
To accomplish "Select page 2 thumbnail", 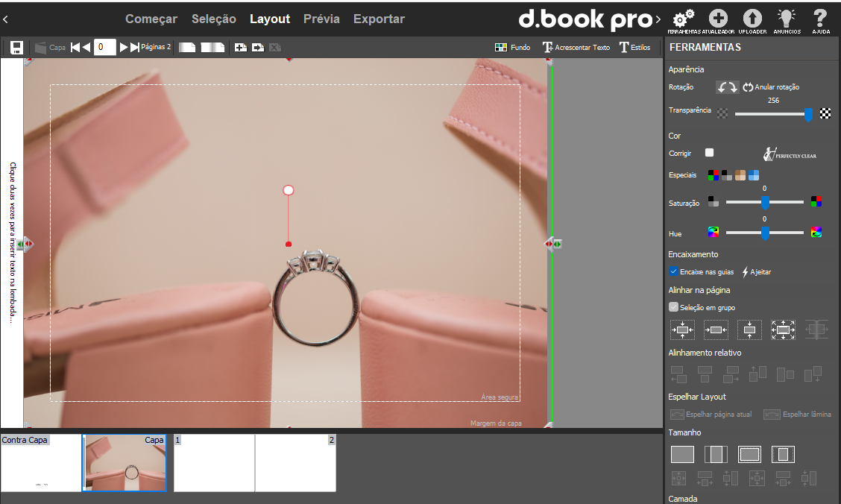I will (x=295, y=463).
